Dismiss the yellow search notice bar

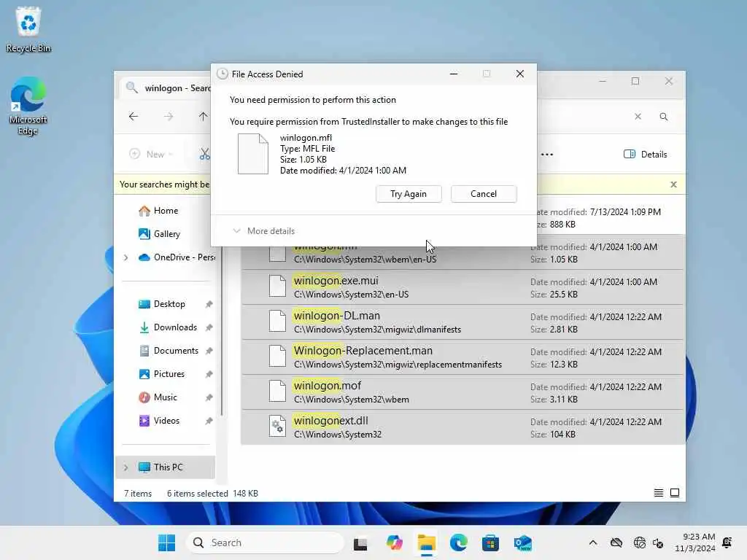click(x=673, y=184)
